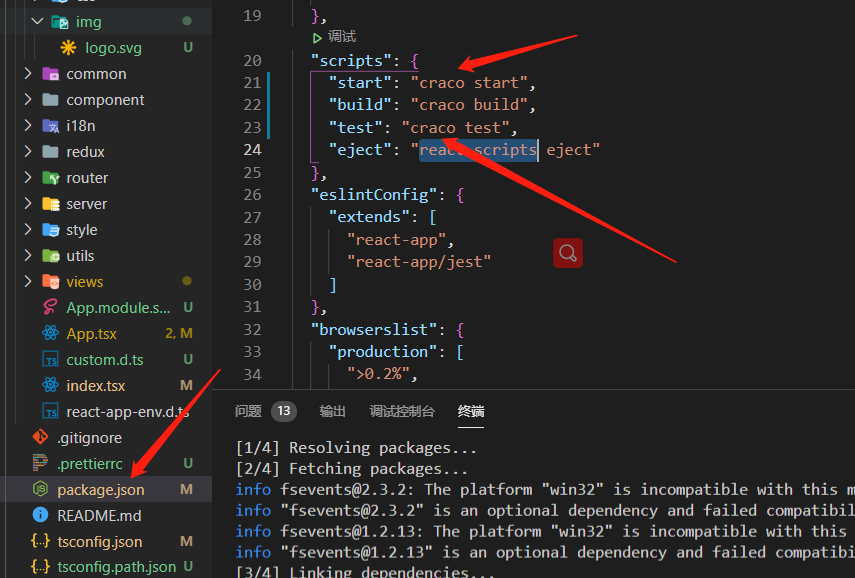855x578 pixels.
Task: Click the utils folder icon
Action: click(51, 256)
